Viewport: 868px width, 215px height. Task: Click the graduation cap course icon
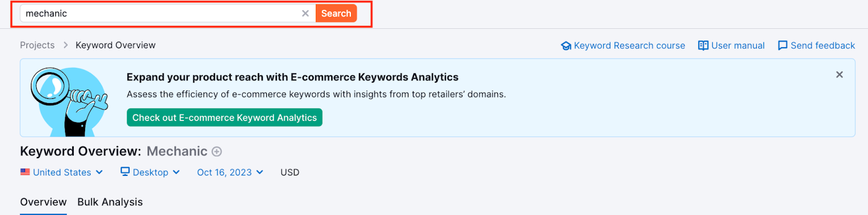(566, 46)
